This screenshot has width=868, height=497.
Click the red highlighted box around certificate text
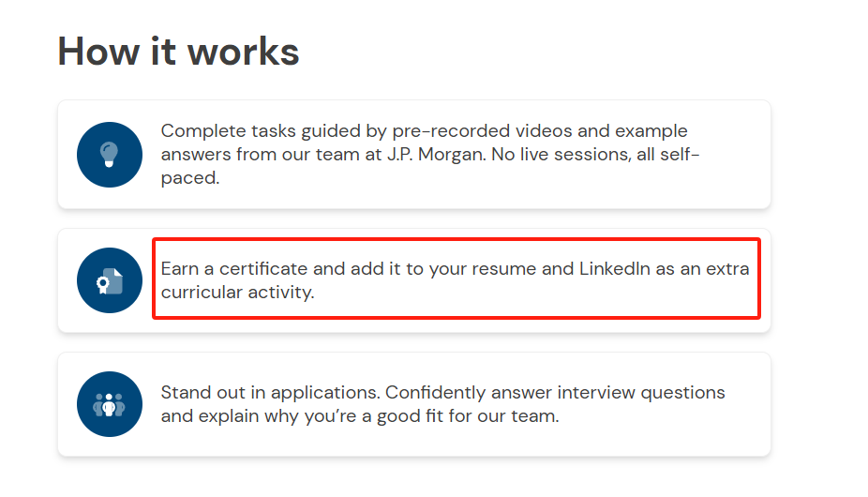coord(456,279)
